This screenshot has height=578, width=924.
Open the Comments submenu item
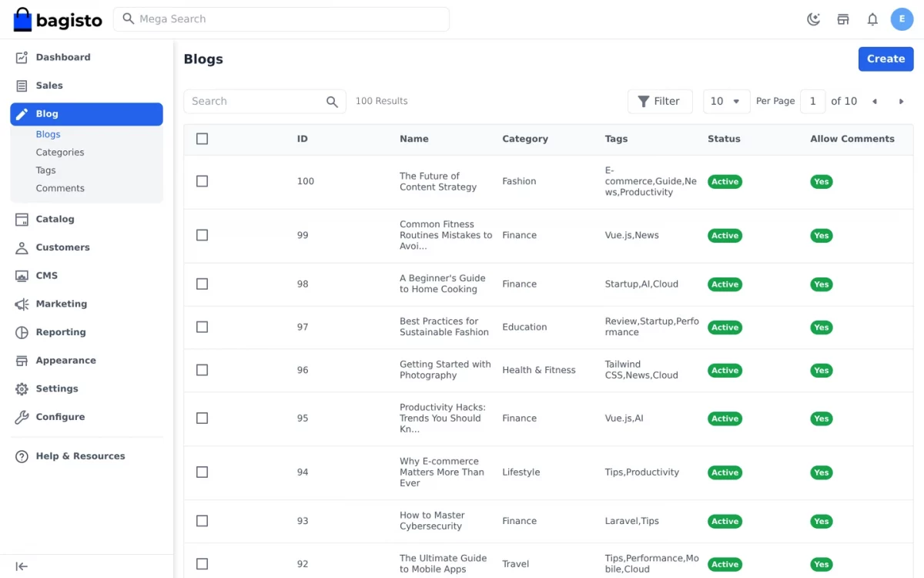tap(60, 188)
